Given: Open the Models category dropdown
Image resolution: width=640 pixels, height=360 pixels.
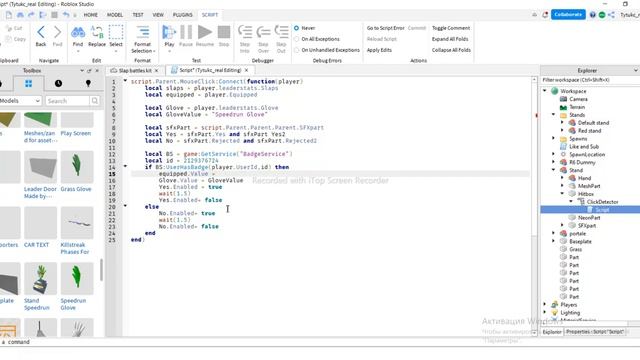Looking at the screenshot, I should pyautogui.click(x=20, y=100).
